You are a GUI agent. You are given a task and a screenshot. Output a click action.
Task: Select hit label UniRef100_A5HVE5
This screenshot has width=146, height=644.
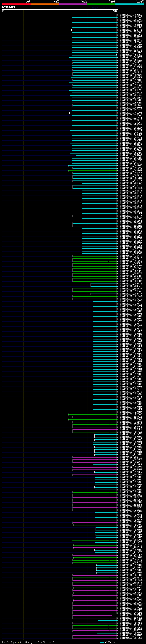(131, 15)
